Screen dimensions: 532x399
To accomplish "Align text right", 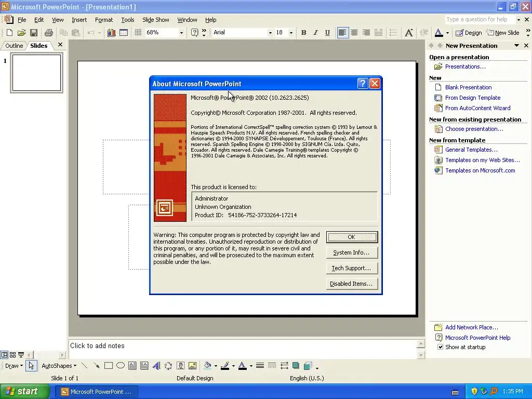I will [366, 33].
